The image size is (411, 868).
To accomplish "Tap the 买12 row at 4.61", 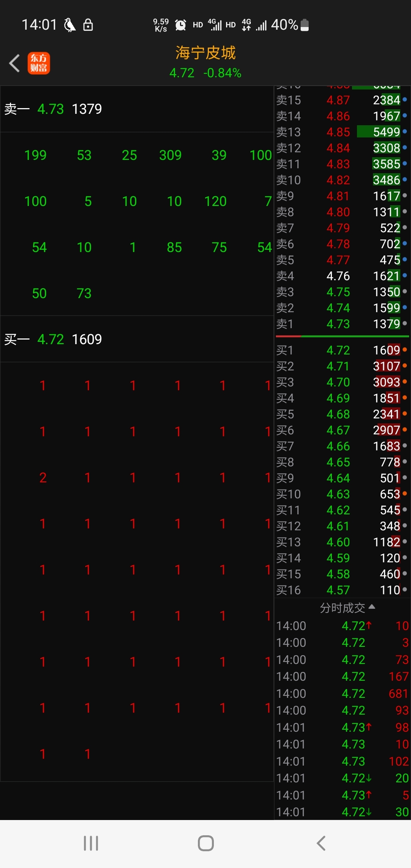I will point(342,526).
